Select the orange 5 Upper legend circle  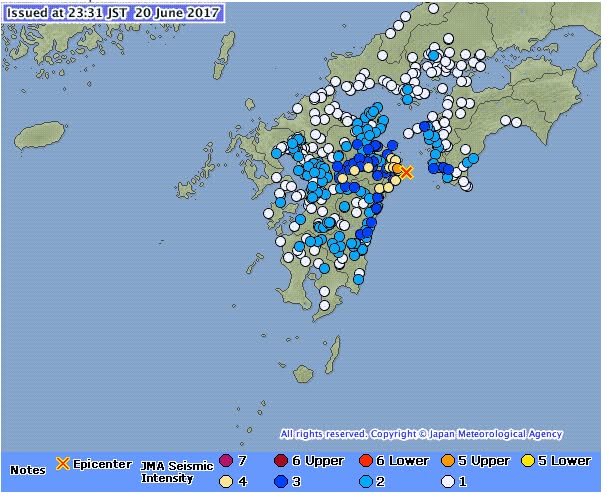pos(449,462)
